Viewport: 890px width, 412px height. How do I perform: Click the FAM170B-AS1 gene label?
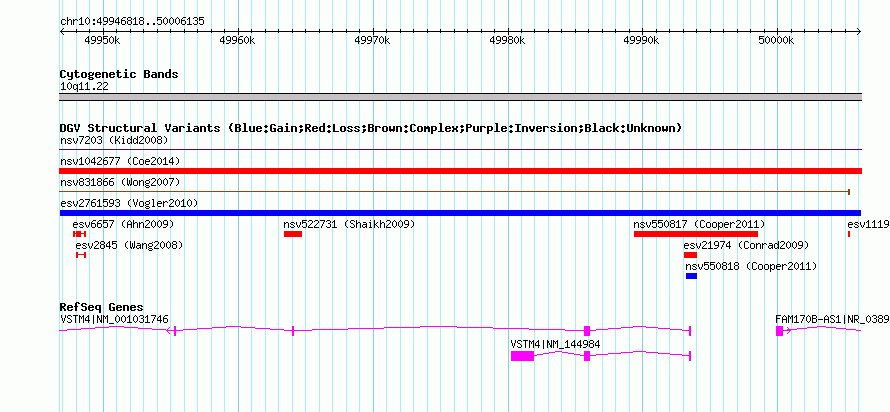click(832, 319)
